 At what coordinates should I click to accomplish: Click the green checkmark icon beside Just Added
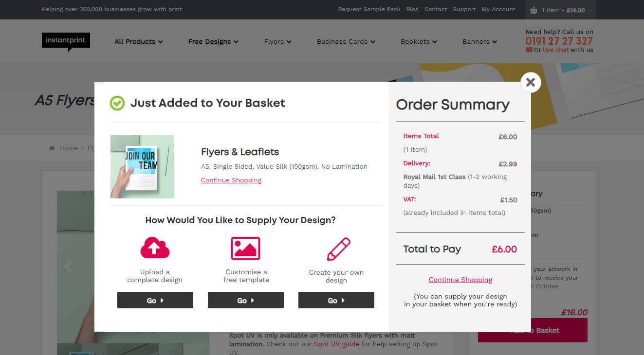117,103
